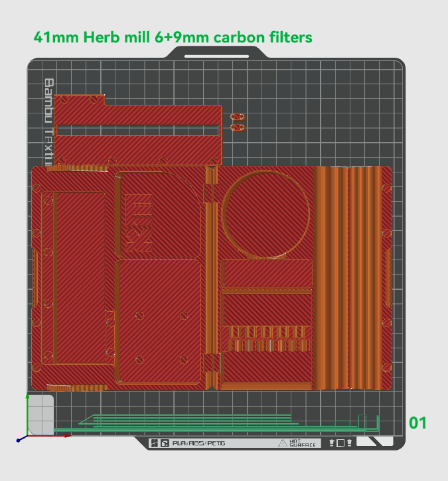Select the upper slotted plate model
The height and width of the screenshot is (481, 448).
pos(138,130)
